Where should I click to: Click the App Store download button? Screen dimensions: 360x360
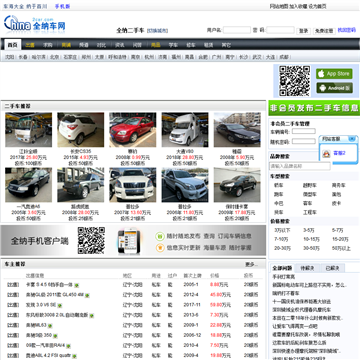[x=334, y=74]
